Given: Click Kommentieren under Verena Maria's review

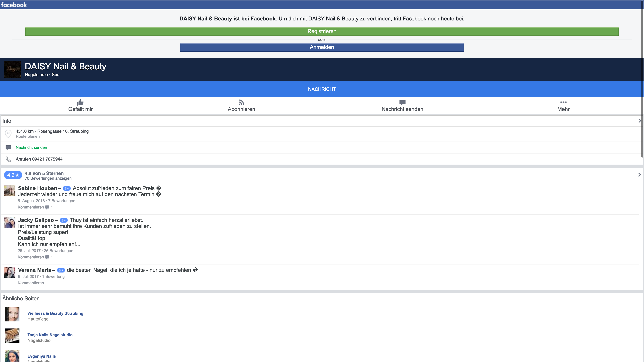Looking at the screenshot, I should [x=31, y=283].
